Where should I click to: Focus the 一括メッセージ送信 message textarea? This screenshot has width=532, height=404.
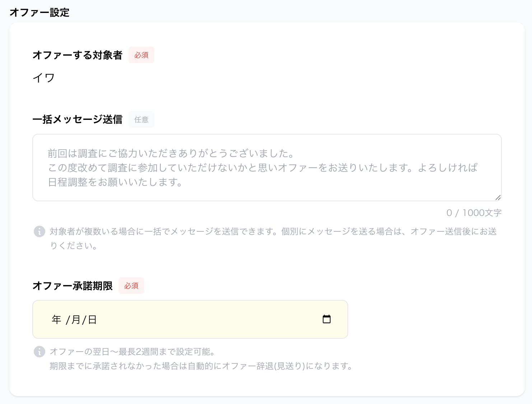point(267,168)
